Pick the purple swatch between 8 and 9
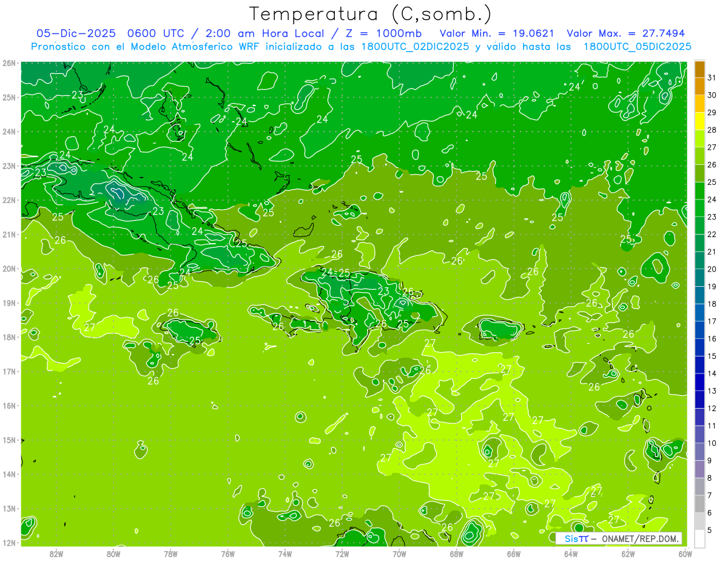This screenshot has width=728, height=562. pos(699,469)
